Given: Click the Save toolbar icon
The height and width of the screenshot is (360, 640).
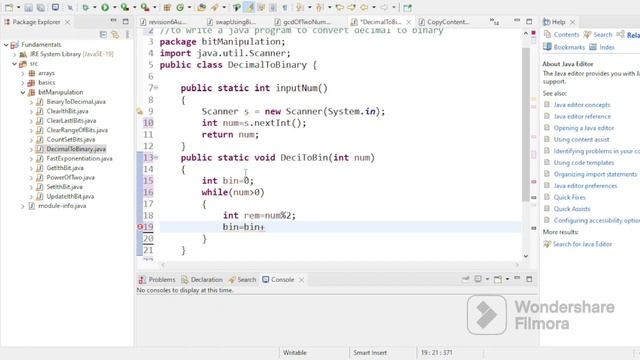Looking at the screenshot, I should click(28, 7).
